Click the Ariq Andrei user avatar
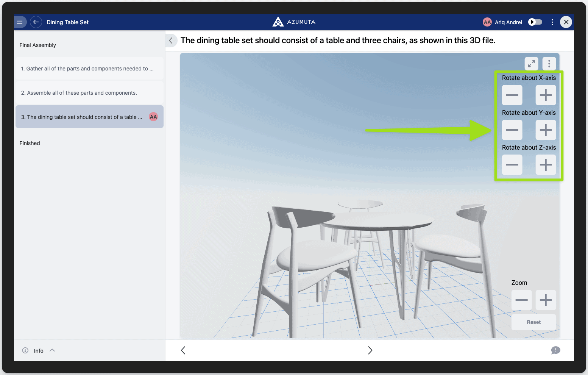 (x=487, y=22)
